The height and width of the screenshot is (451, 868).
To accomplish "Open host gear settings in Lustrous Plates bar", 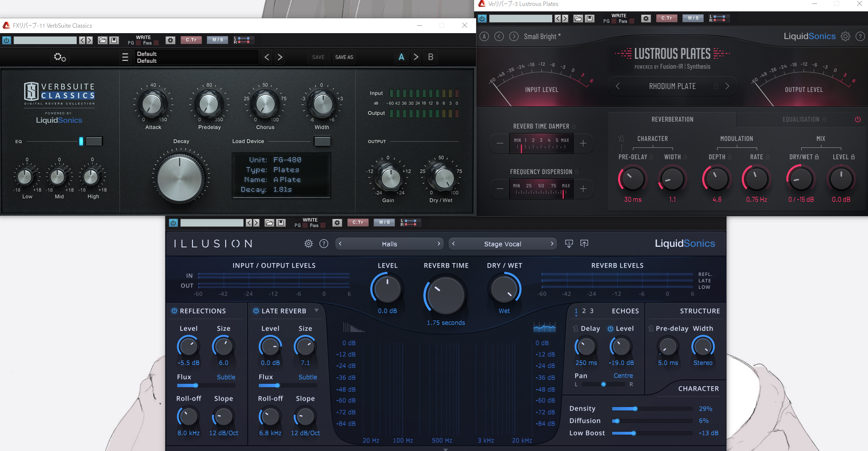I will (646, 18).
